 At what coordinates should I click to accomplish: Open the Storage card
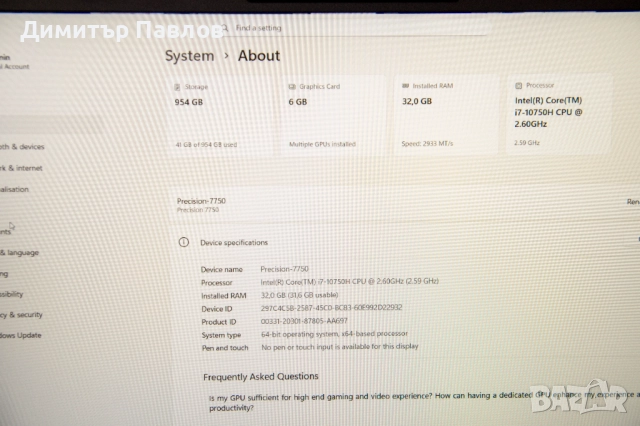pyautogui.click(x=220, y=115)
